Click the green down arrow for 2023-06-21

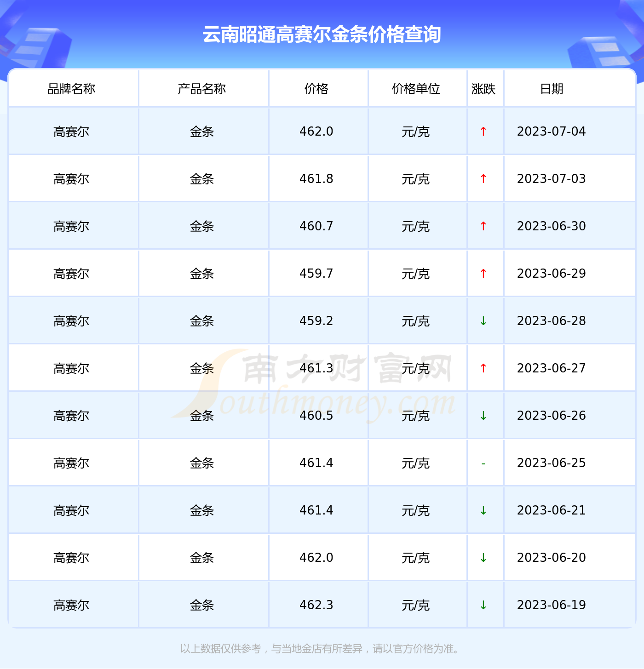click(x=483, y=510)
